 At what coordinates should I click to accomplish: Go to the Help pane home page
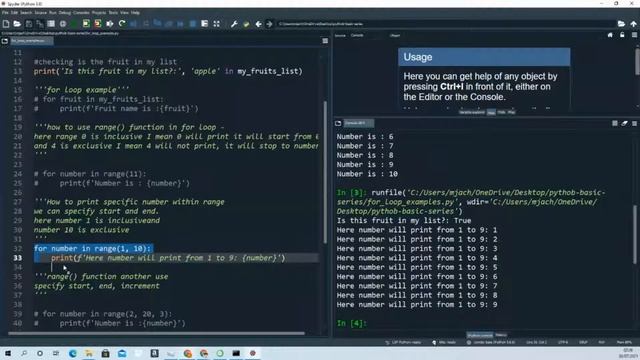pos(610,35)
